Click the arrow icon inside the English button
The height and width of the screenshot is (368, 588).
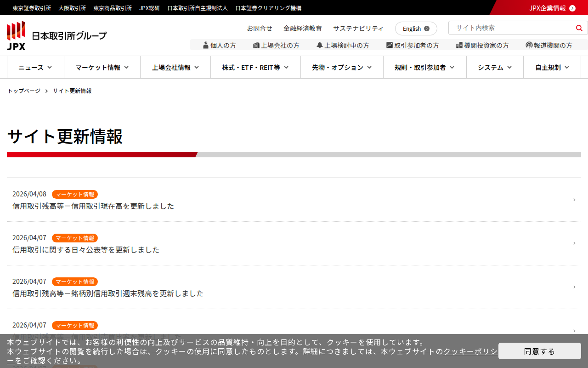tap(427, 29)
